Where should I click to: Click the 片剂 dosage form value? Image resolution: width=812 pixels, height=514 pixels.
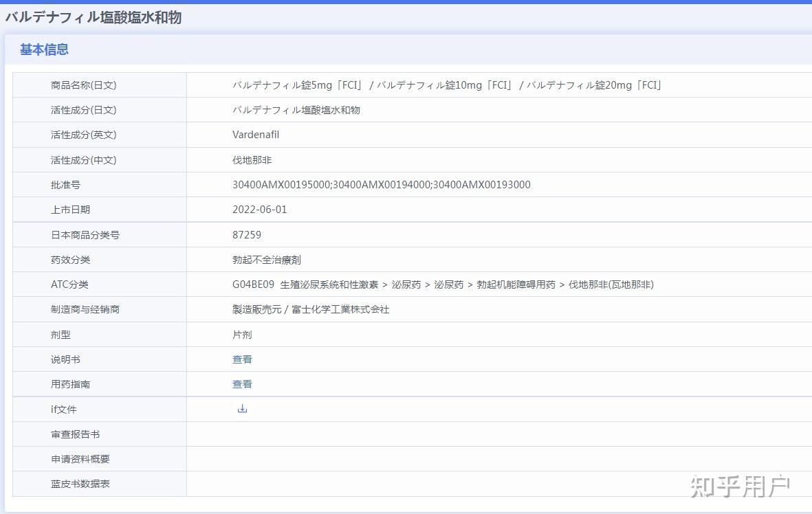point(242,335)
